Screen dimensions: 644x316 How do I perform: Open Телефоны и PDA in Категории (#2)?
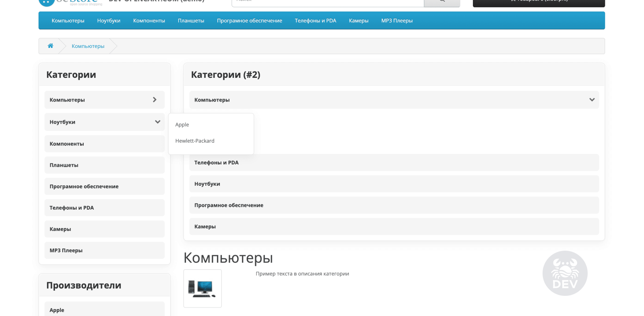394,162
